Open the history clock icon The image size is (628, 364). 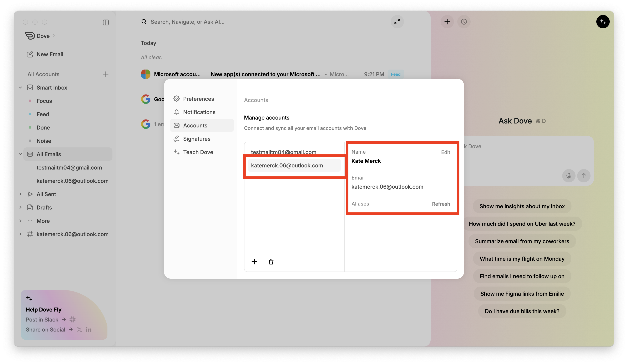pyautogui.click(x=464, y=22)
